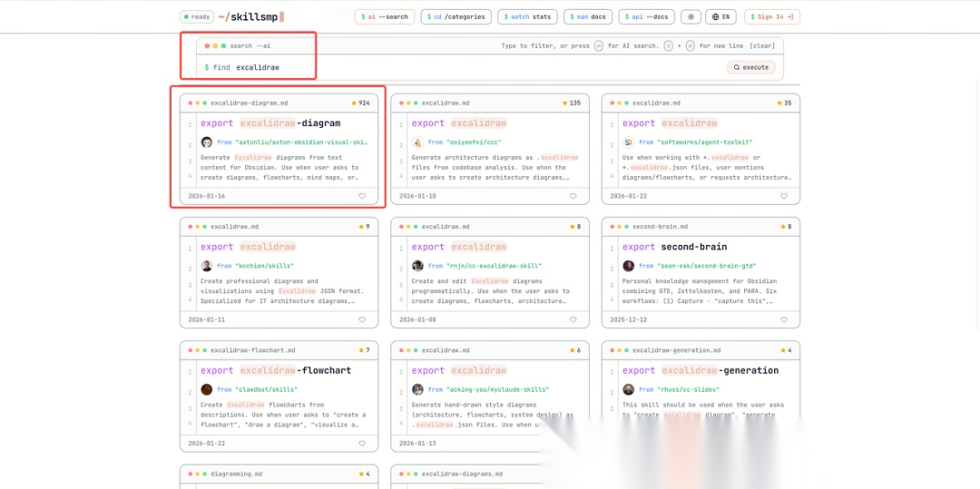Open repo link "rhuss/cc-slidev"
This screenshot has height=489, width=980.
click(x=690, y=390)
